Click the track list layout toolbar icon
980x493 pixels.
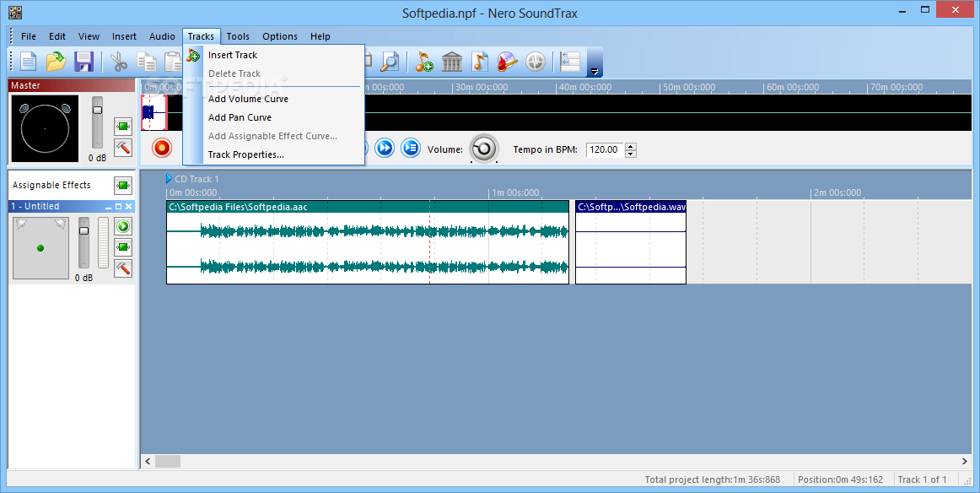coord(570,62)
